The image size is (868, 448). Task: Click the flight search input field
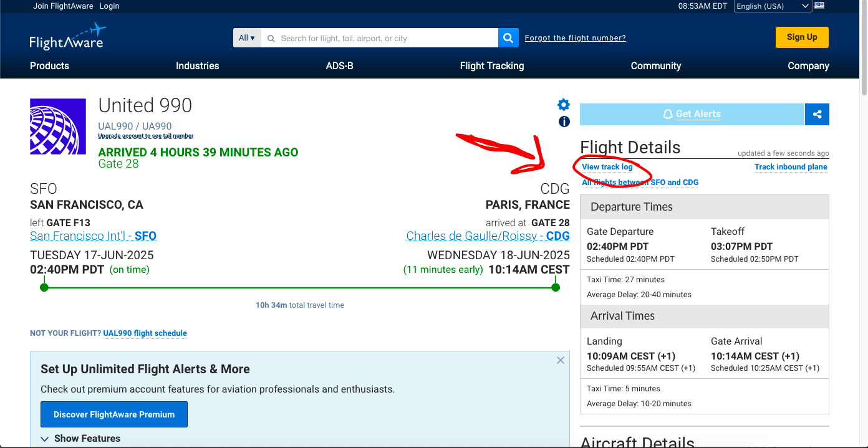point(380,38)
